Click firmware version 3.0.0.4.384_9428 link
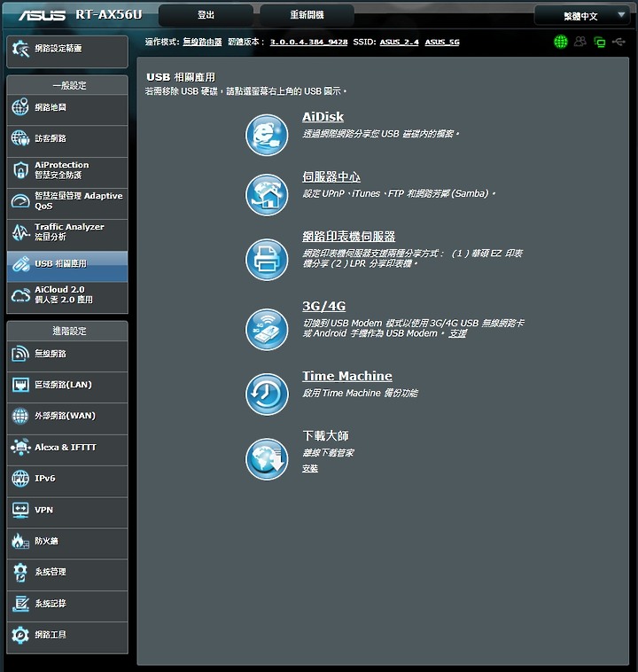This screenshot has width=638, height=672. [308, 42]
